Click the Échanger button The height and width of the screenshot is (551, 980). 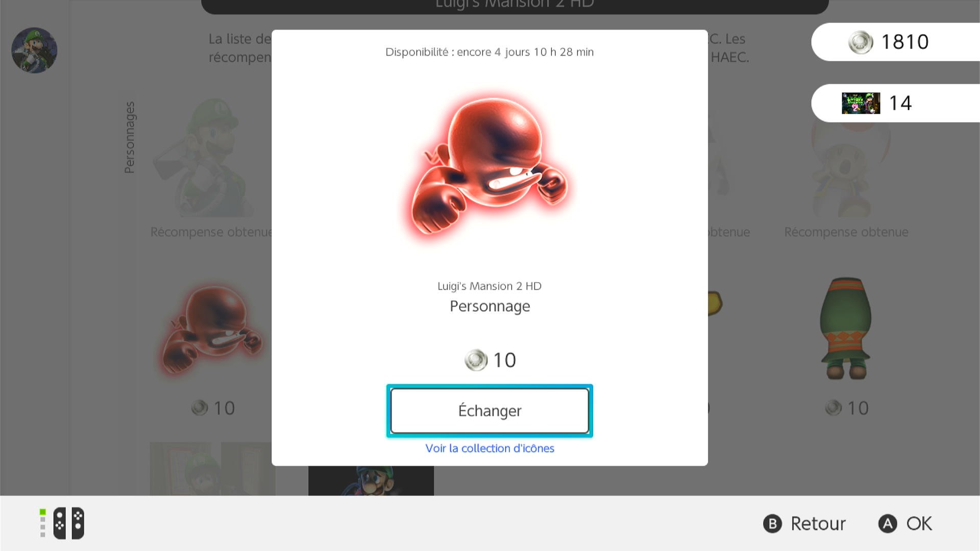pos(489,411)
